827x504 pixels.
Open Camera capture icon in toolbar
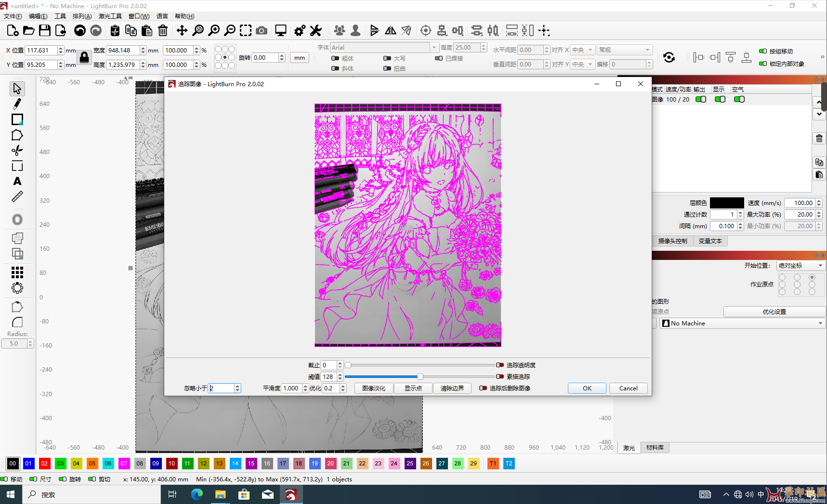click(x=262, y=31)
